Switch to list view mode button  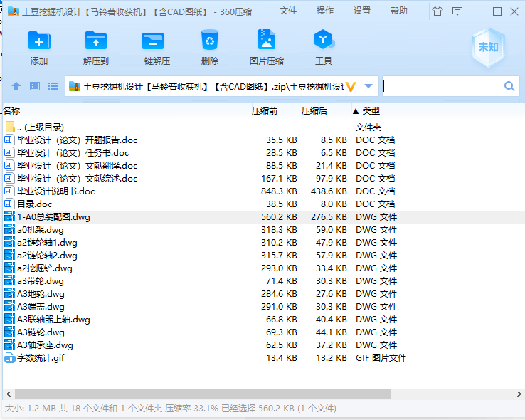(x=53, y=86)
